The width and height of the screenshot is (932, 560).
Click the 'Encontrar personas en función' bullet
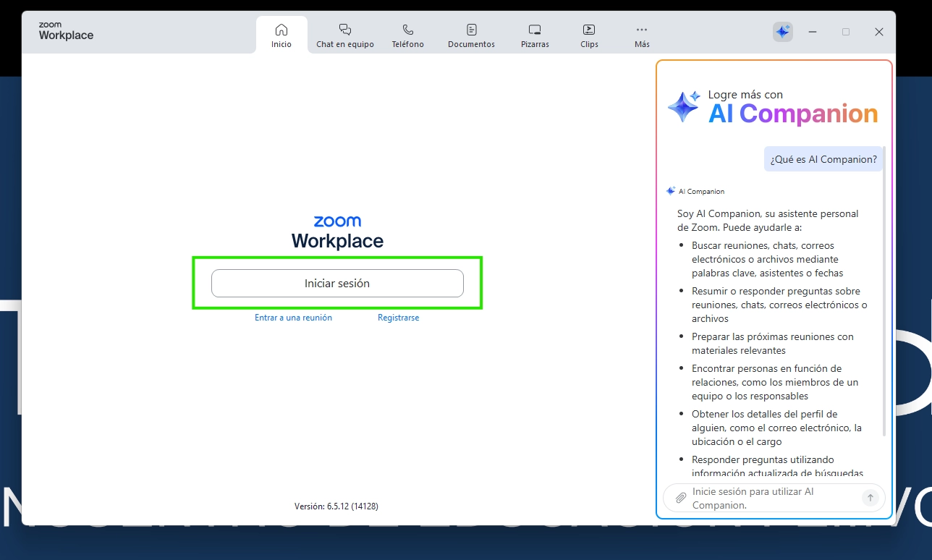(775, 382)
